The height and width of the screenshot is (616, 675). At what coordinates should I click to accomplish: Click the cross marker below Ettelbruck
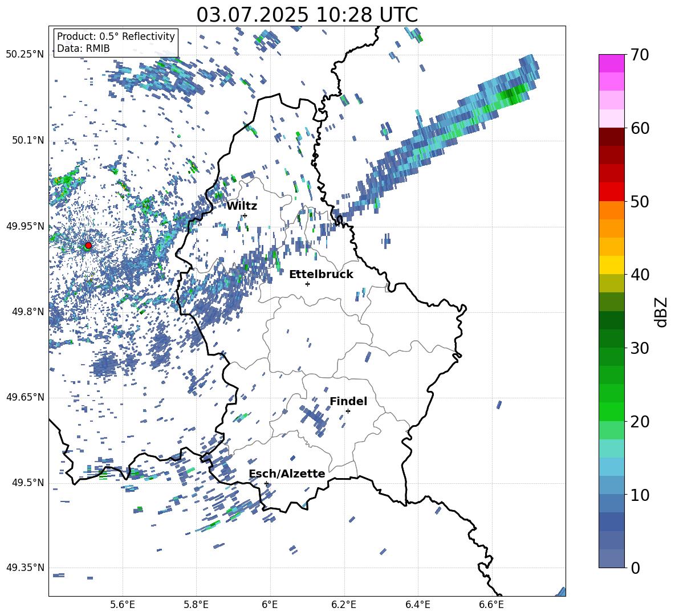coord(307,284)
